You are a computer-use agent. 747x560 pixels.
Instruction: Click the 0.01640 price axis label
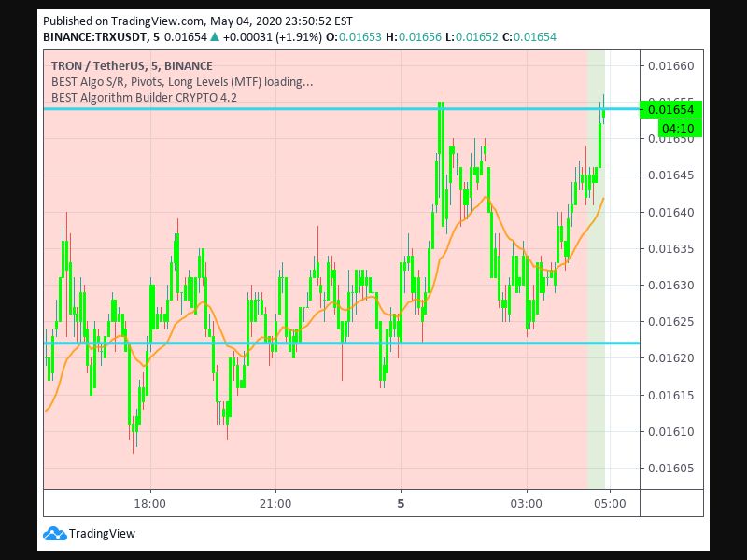tap(670, 213)
